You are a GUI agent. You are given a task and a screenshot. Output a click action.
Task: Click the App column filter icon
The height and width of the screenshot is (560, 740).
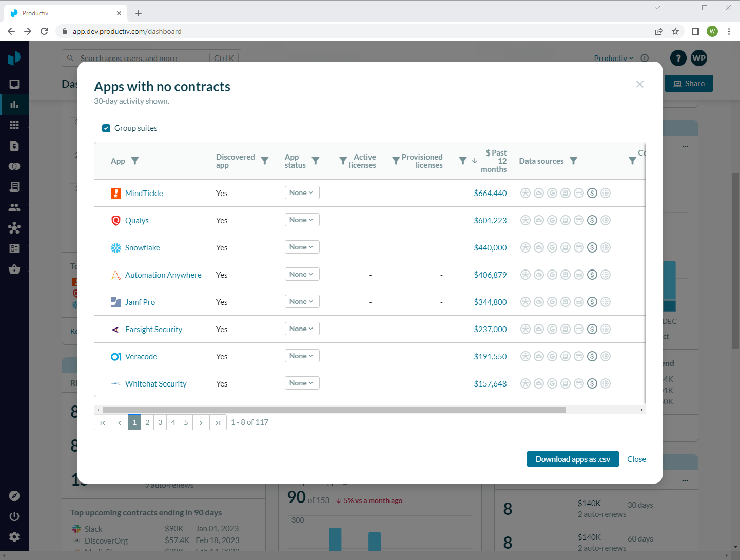(x=135, y=161)
